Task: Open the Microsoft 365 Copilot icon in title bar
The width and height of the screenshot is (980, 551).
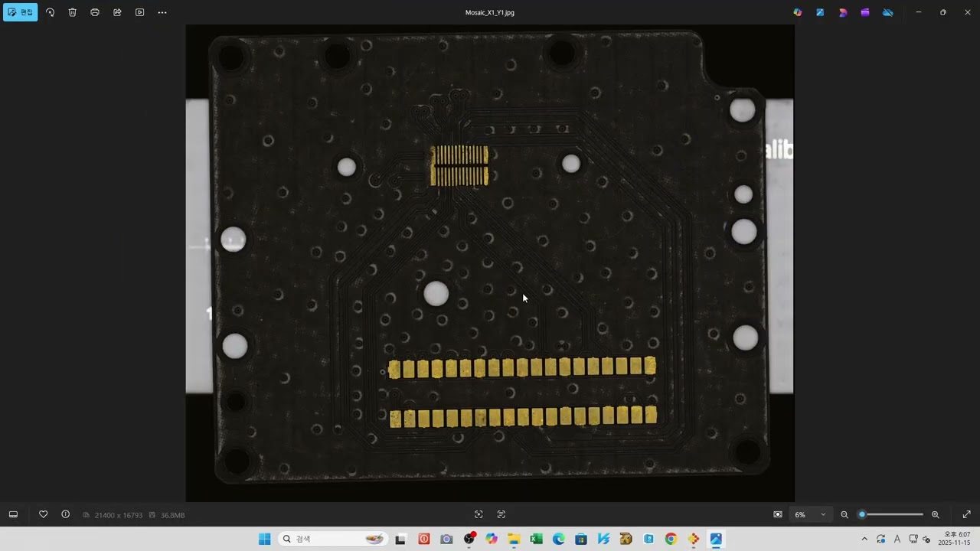Action: click(798, 12)
